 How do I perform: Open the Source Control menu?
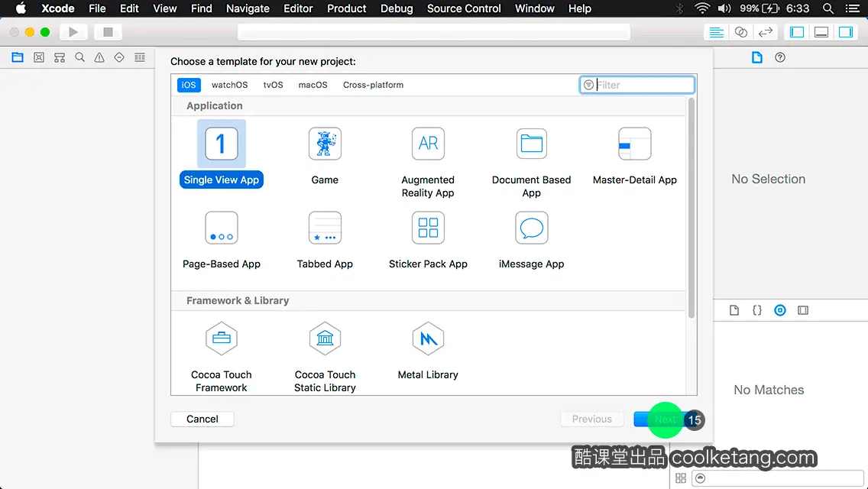pos(464,8)
